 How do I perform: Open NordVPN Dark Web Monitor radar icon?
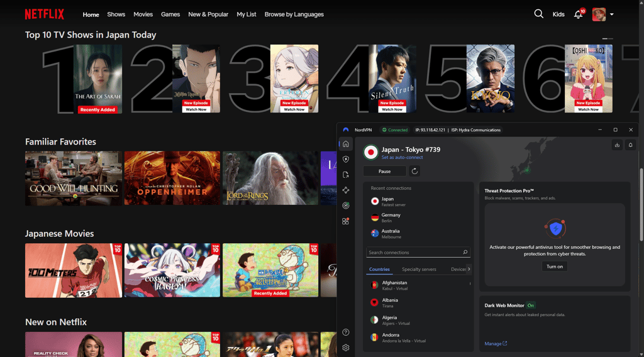click(x=346, y=206)
